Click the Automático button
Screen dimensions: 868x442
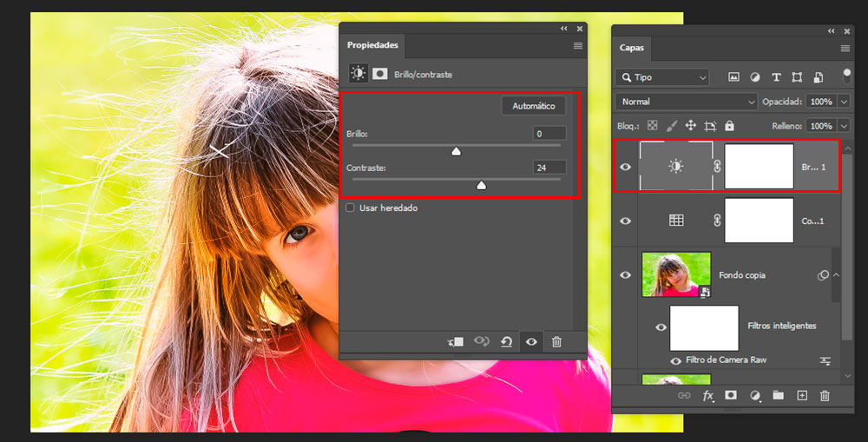pos(533,106)
